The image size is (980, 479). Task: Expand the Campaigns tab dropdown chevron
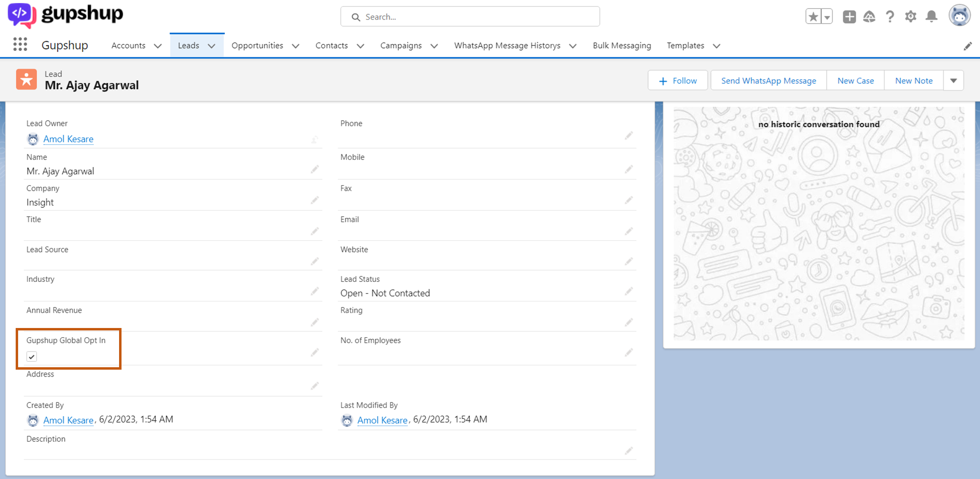click(434, 46)
